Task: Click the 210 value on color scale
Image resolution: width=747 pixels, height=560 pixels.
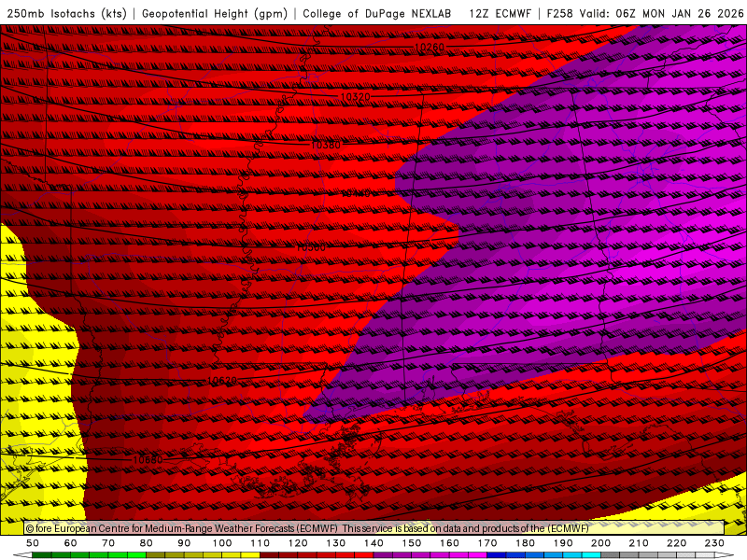Action: click(x=639, y=543)
